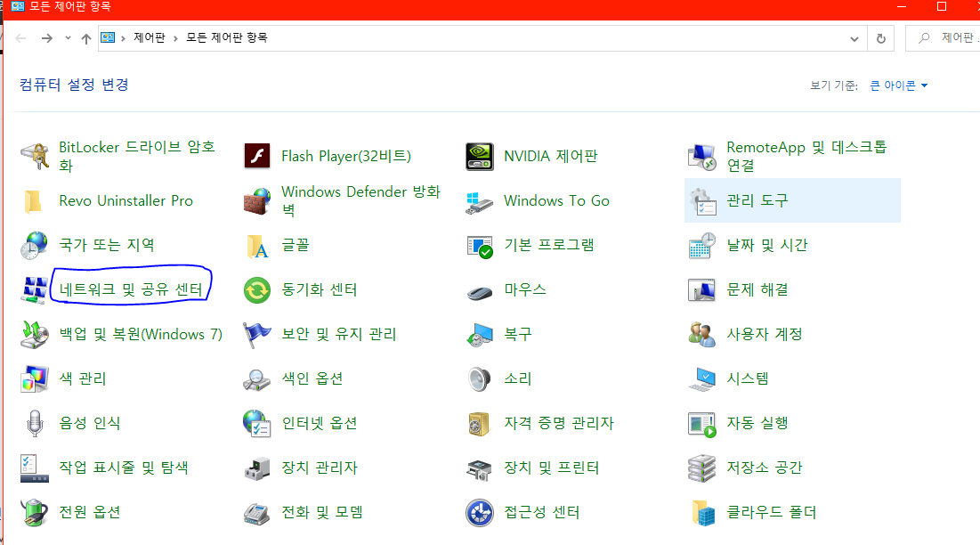Open the recent locations dropdown arrow

pyautogui.click(x=68, y=38)
